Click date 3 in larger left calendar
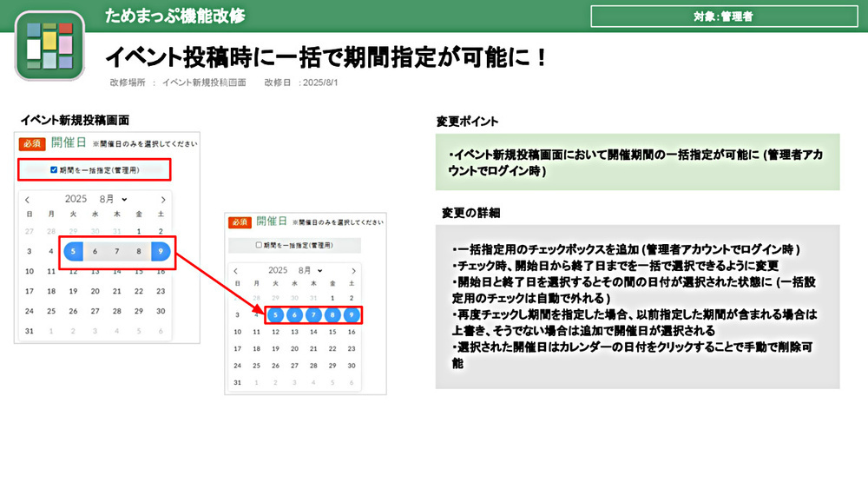This screenshot has width=868, height=489. pos(30,251)
